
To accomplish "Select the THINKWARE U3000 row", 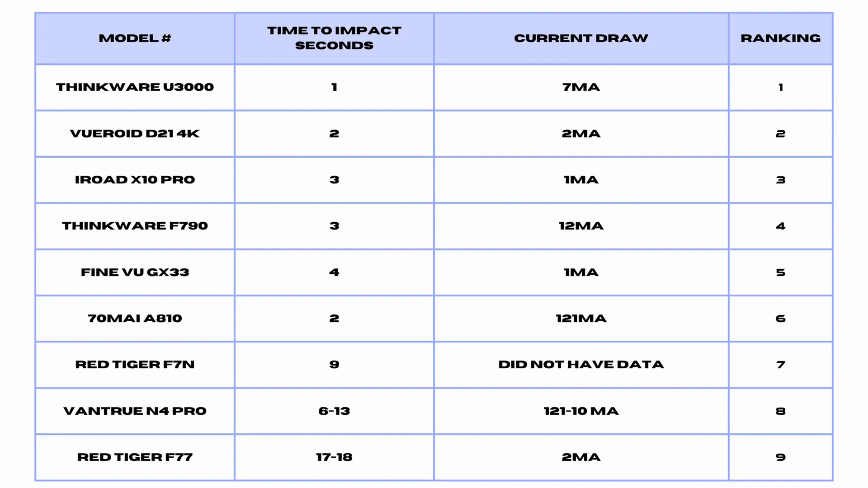I will click(x=434, y=87).
